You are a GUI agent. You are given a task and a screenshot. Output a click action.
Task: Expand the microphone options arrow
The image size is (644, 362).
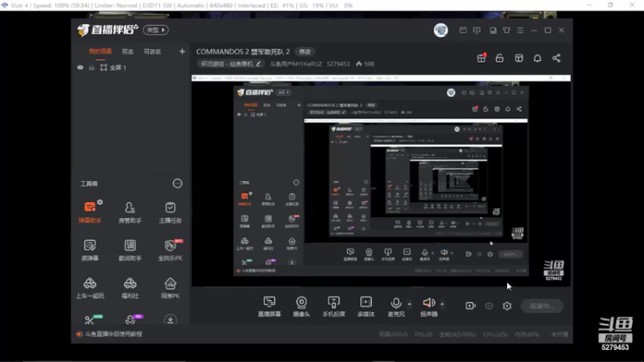coord(410,304)
